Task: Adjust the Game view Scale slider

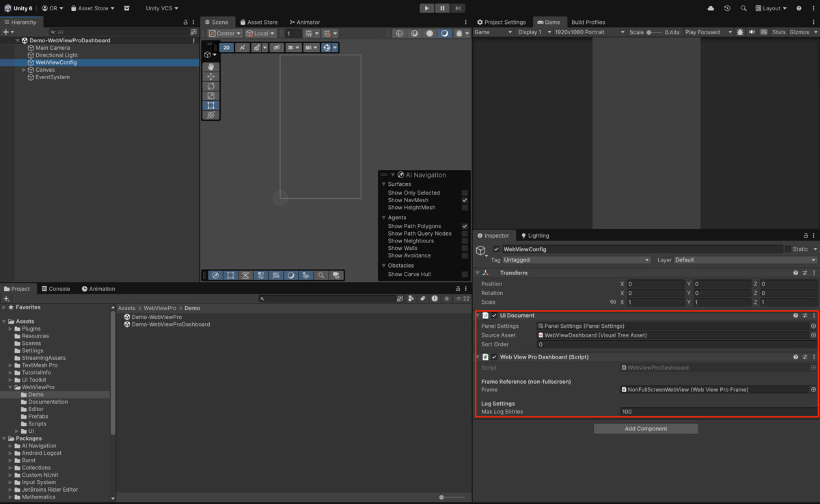Action: click(654, 32)
